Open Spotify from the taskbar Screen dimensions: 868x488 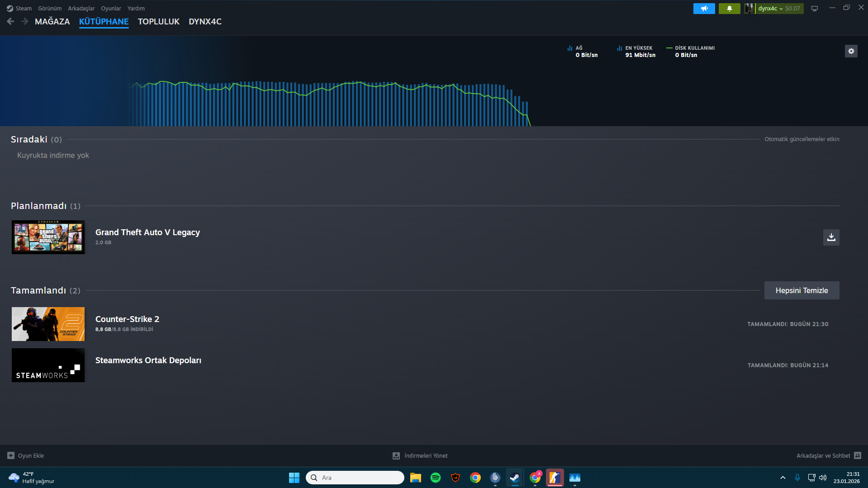[x=436, y=478]
